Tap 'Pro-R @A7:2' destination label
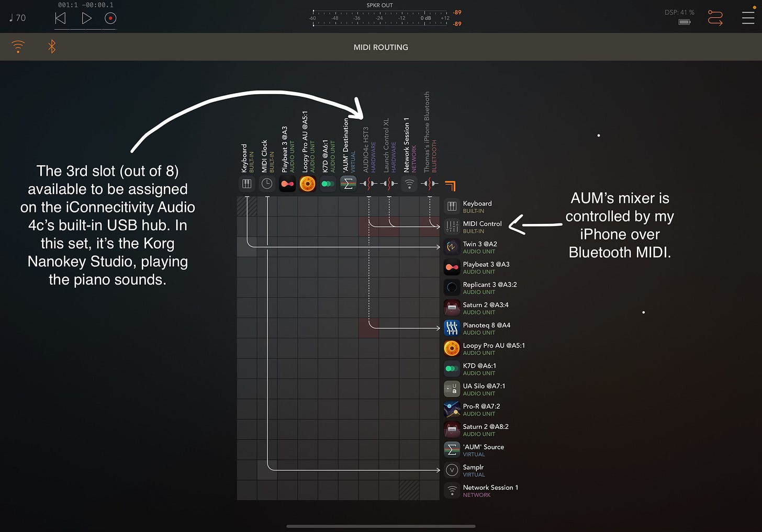Image resolution: width=762 pixels, height=532 pixels. click(481, 406)
